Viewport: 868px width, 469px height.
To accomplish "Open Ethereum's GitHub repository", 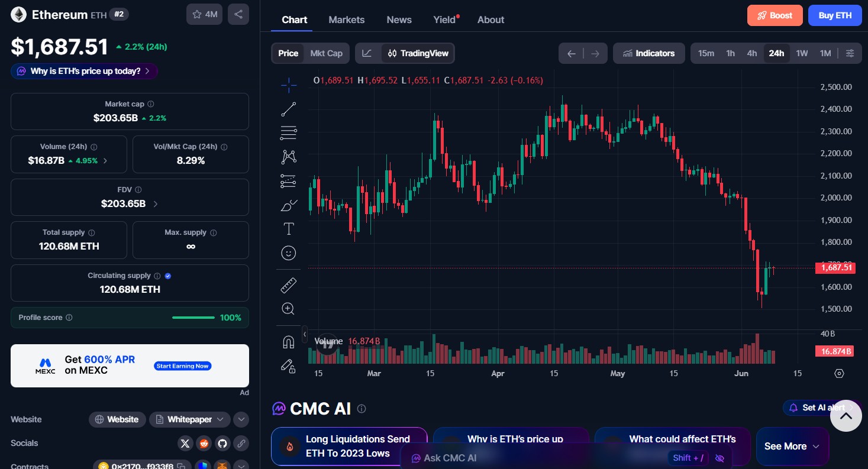I will click(222, 443).
